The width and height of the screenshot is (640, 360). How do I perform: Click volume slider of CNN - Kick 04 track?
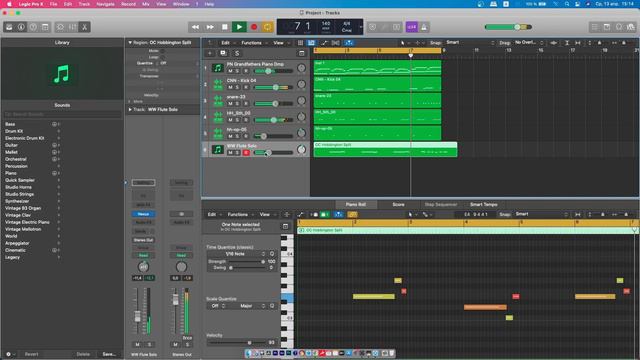point(273,87)
